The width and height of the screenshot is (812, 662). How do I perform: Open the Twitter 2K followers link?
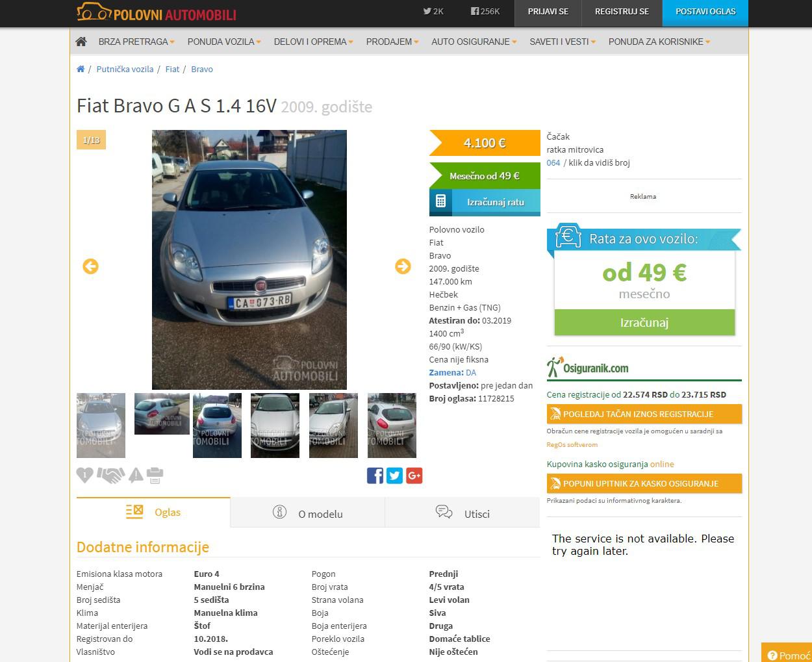(433, 12)
